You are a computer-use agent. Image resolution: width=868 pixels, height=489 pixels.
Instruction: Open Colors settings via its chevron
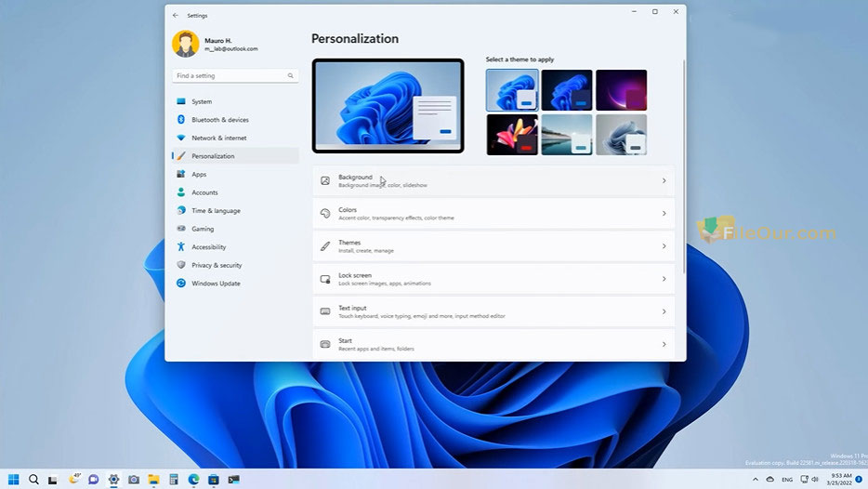(x=664, y=214)
